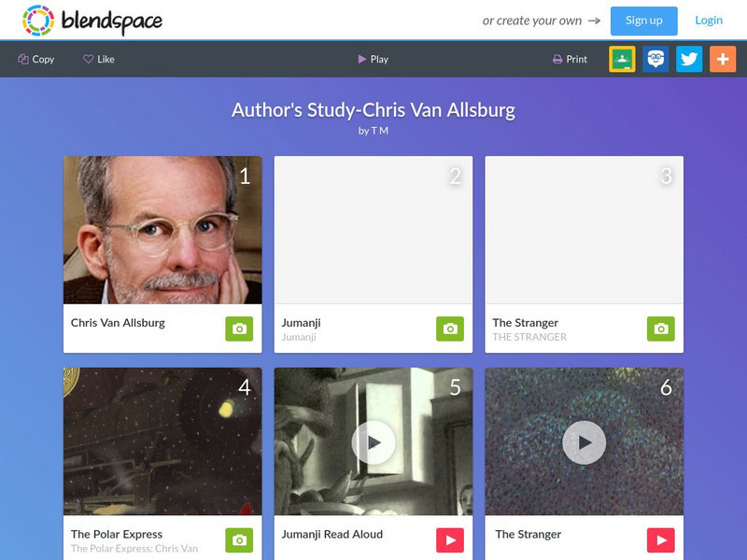
Task: Click red video icon on Jumanji Read Aloud
Action: (450, 540)
